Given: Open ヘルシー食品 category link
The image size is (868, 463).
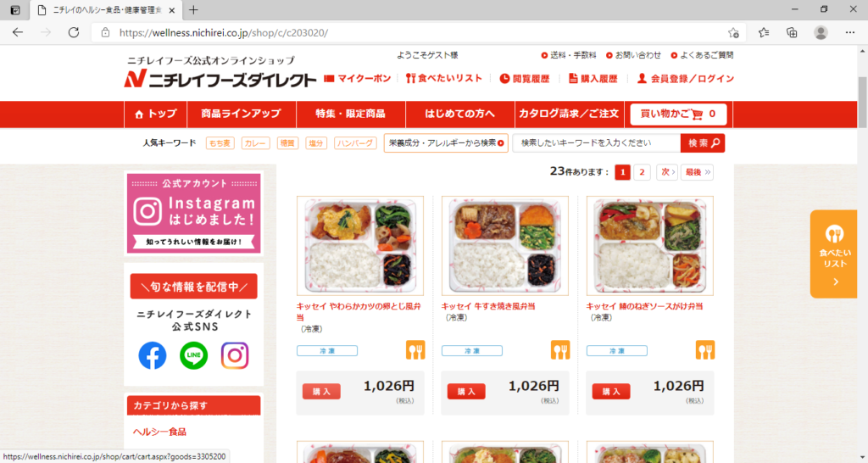Looking at the screenshot, I should [159, 432].
